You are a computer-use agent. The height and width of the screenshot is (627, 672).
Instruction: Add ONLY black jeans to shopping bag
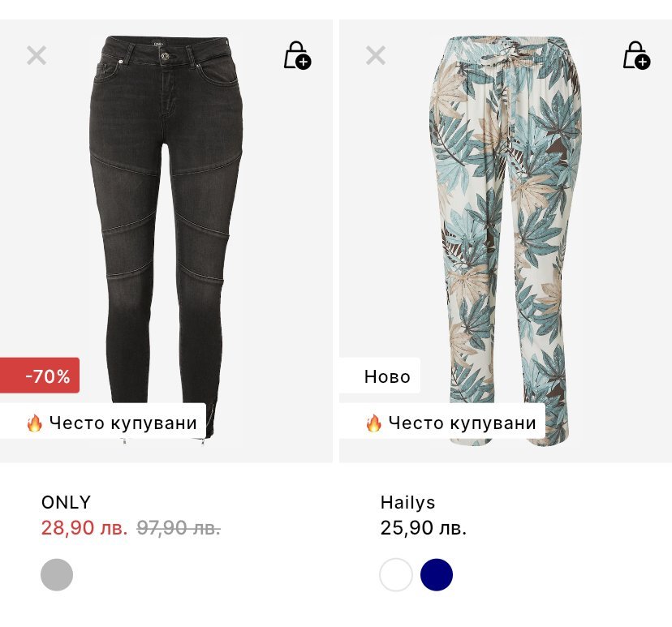point(297,55)
